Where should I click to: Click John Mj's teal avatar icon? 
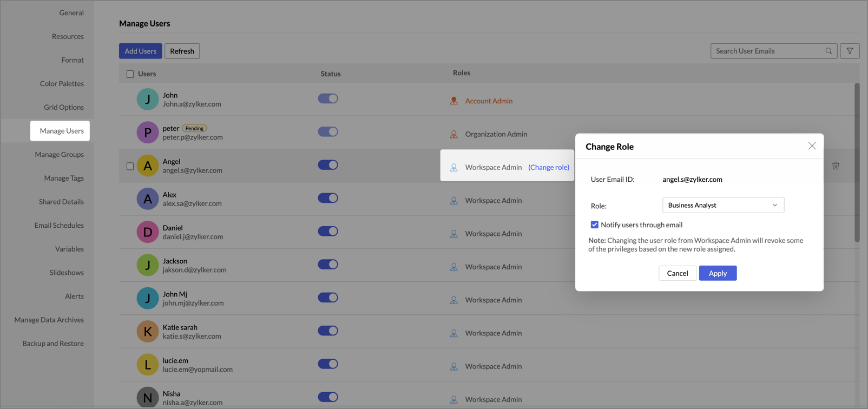coord(147,298)
